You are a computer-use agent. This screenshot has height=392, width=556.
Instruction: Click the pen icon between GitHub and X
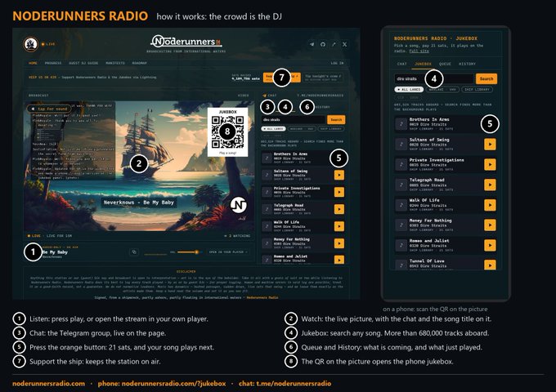click(x=334, y=44)
